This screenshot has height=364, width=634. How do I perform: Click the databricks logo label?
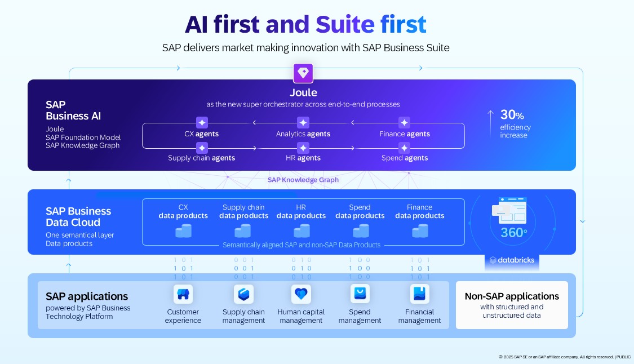[x=512, y=260]
